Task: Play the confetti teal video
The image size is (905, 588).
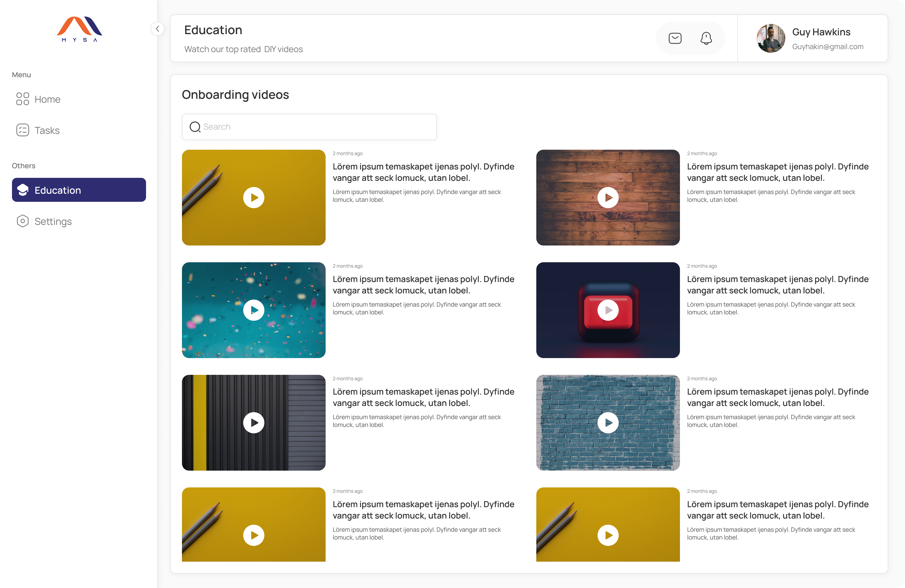Action: pos(253,310)
